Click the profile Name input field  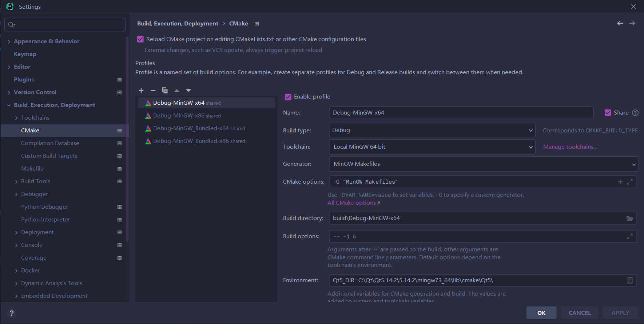point(461,113)
